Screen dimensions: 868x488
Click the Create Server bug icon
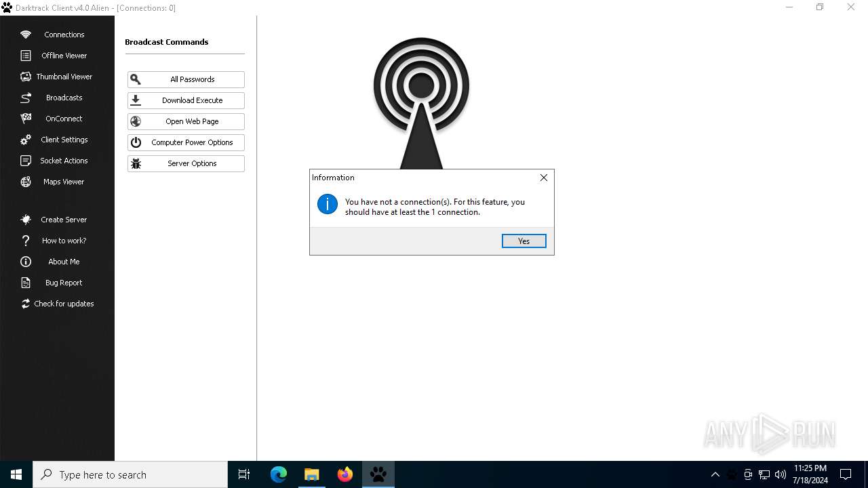tap(26, 220)
